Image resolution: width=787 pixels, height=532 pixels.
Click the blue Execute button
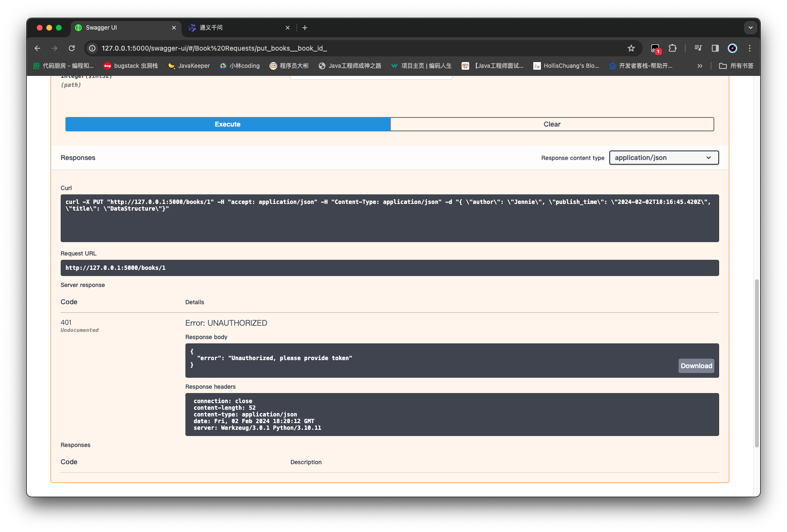227,124
